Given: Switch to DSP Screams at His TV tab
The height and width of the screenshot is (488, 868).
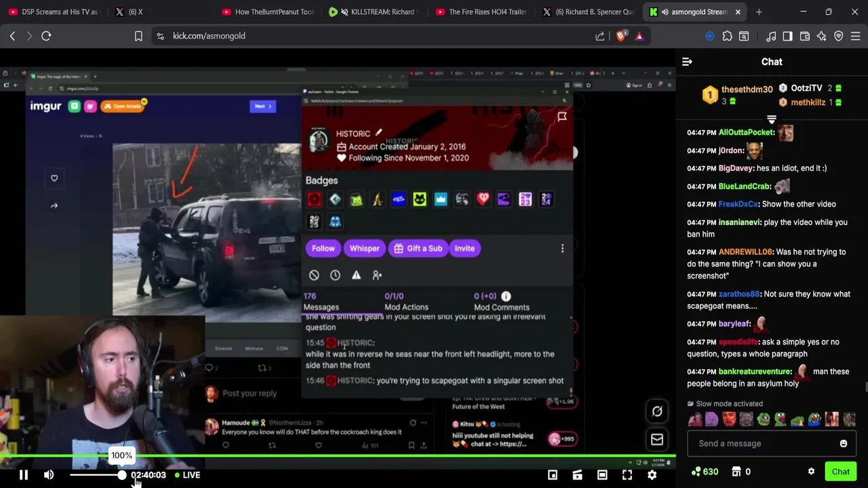Looking at the screenshot, I should pyautogui.click(x=53, y=12).
